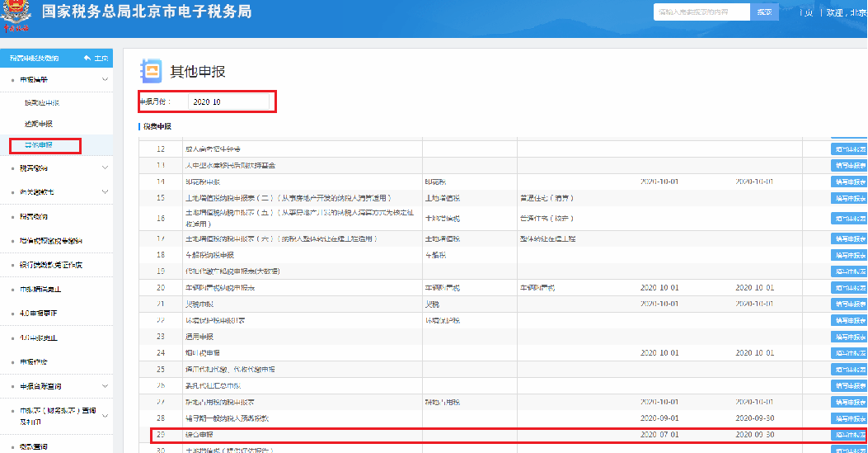This screenshot has width=868, height=453.
Task: Click 填写申报表 for row 23 通用申报
Action: pos(851,337)
